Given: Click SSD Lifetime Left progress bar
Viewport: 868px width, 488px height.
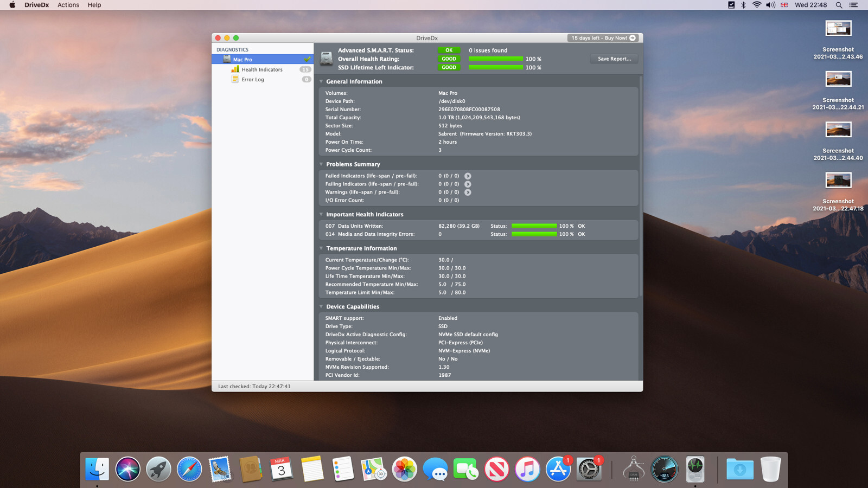Looking at the screenshot, I should tap(496, 67).
